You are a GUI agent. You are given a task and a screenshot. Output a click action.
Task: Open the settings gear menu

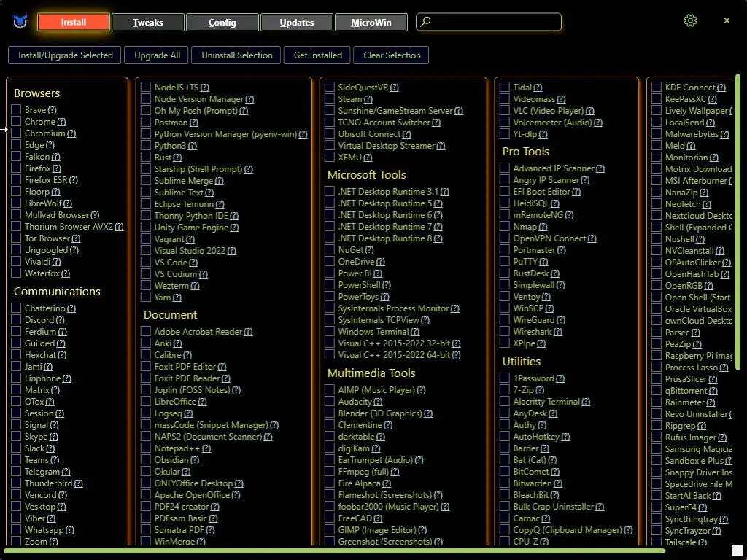tap(690, 21)
